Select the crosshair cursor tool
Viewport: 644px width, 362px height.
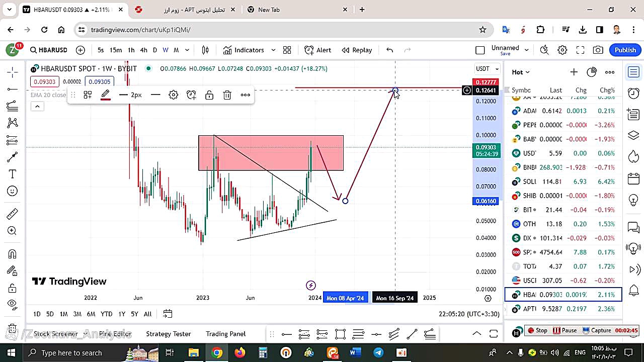pos(12,72)
